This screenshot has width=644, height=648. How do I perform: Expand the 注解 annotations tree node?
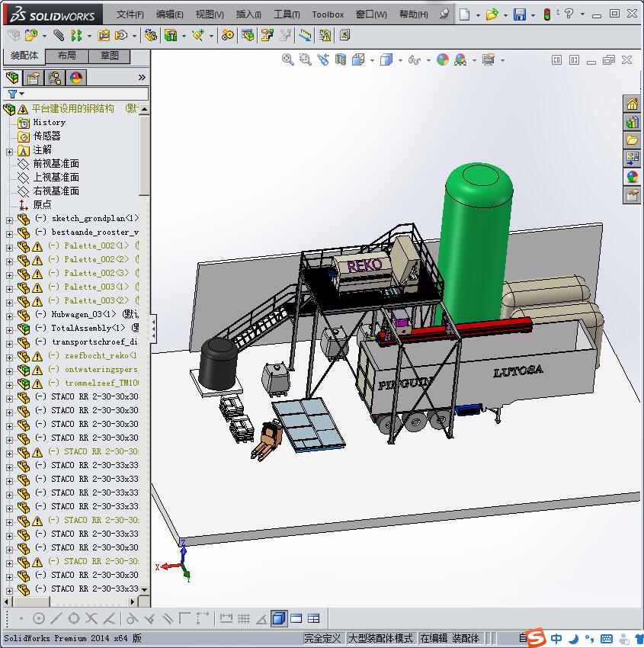[9, 150]
